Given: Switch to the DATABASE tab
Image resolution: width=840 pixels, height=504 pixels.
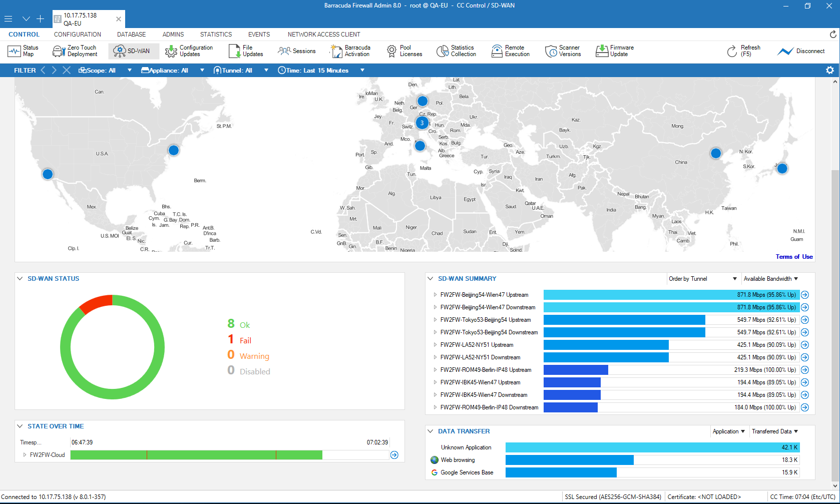Looking at the screenshot, I should point(132,35).
